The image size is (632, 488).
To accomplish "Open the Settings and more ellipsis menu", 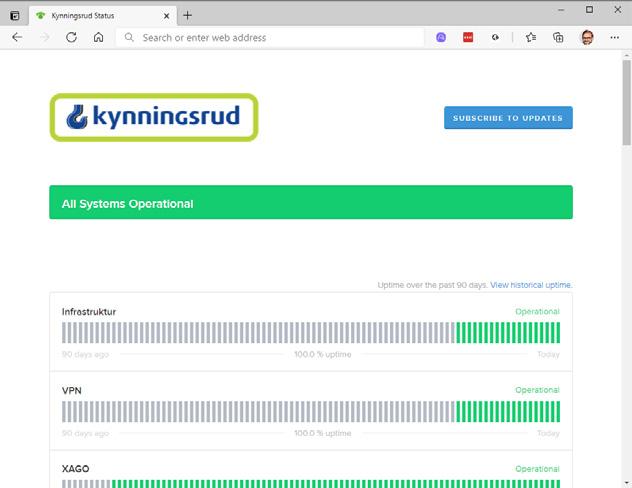I will 615,37.
